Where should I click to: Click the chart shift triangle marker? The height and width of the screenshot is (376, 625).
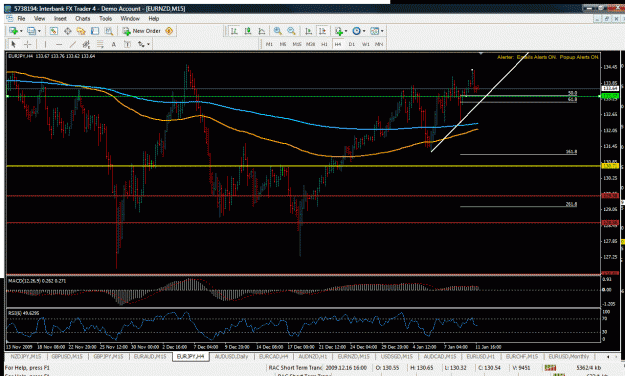click(x=481, y=53)
